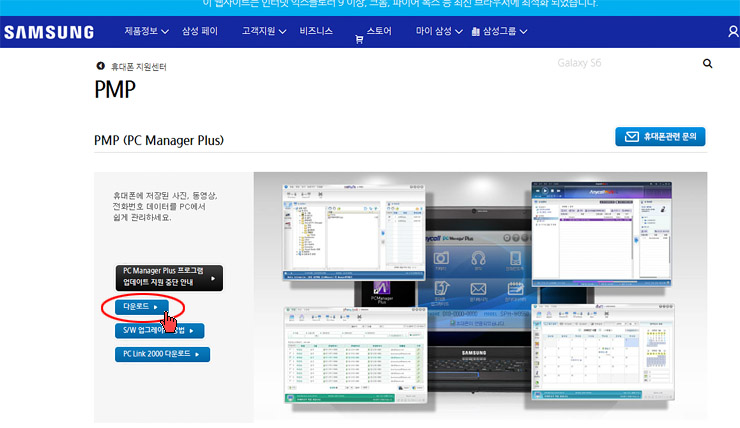The image size is (740, 428).
Task: Click the 휴대폰관련 문의 button
Action: (660, 137)
